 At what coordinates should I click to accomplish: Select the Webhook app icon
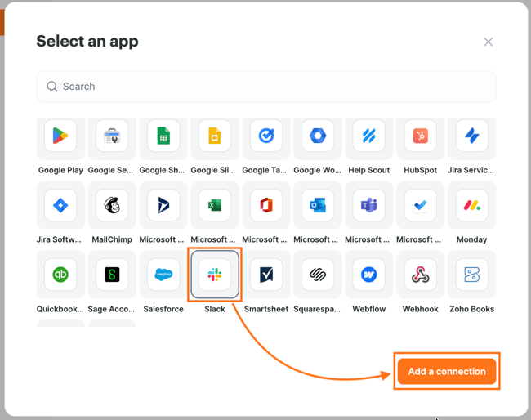(421, 275)
